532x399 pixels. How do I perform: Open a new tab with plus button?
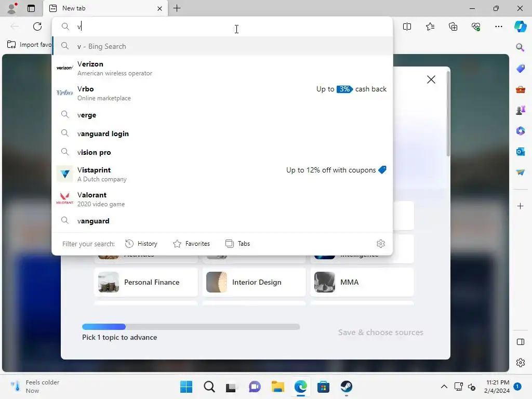point(177,8)
